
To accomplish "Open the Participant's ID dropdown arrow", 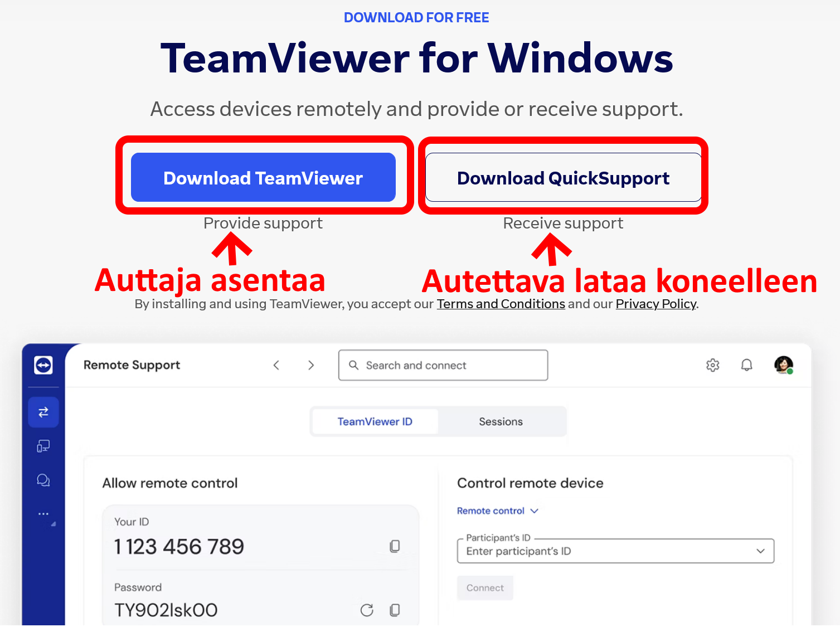I will 760,551.
